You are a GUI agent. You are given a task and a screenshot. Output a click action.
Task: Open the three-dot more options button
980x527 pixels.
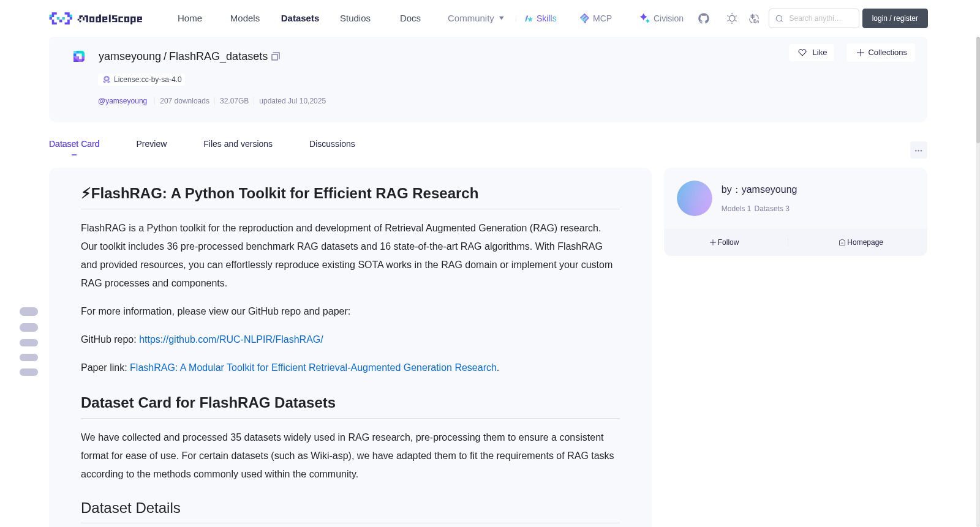pyautogui.click(x=919, y=150)
